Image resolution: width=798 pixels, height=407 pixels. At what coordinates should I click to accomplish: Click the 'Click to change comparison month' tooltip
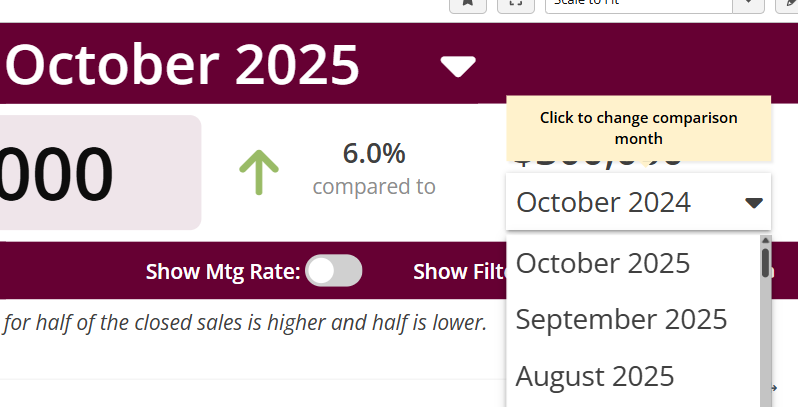coord(638,128)
